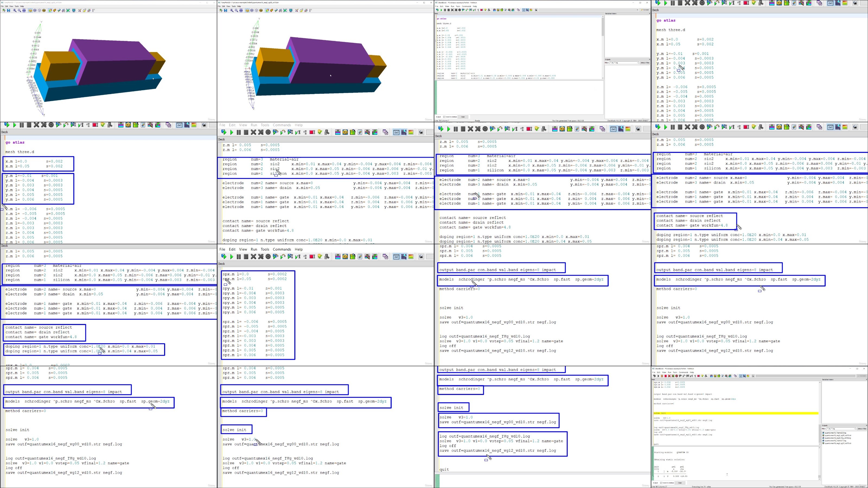This screenshot has height=488, width=868.
Task: Click red stop-line marker icon in executing DeckBuild window
Action: (698, 376)
